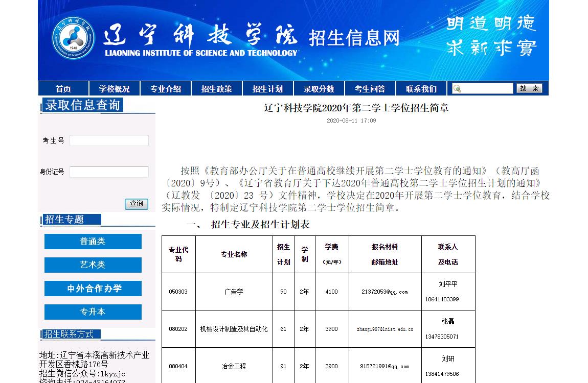Open 招生计划 navigation item

(267, 89)
